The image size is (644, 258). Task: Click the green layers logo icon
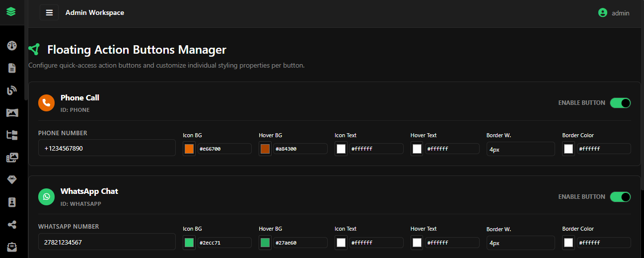coord(11,11)
